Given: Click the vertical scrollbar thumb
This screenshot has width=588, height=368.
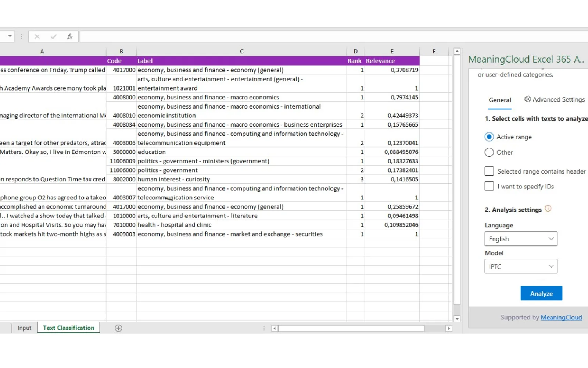Looking at the screenshot, I should point(457,180).
